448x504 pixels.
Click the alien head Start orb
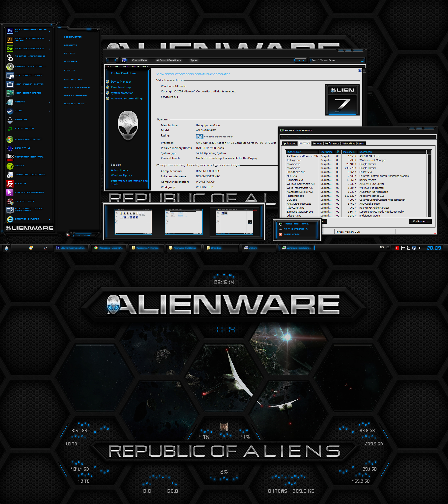coord(7,248)
